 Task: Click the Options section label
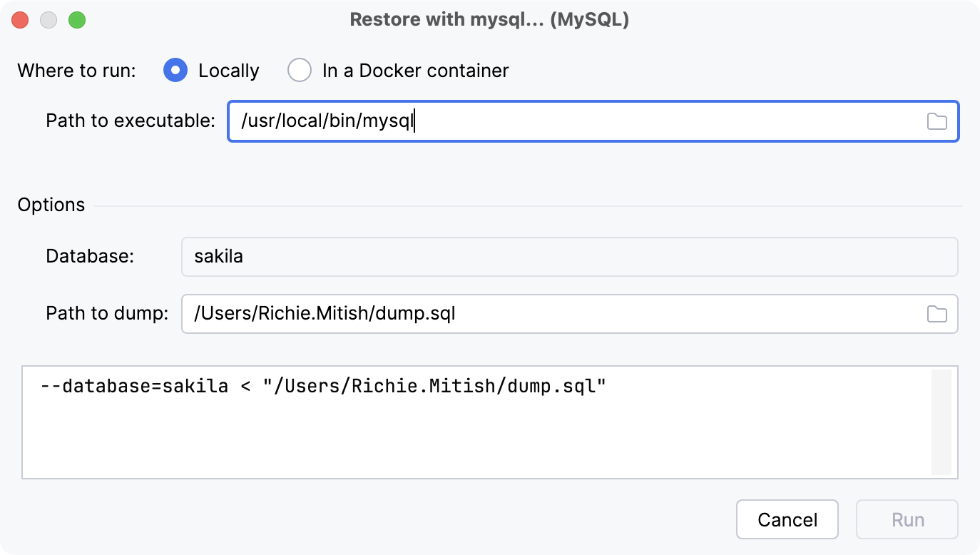[x=51, y=205]
